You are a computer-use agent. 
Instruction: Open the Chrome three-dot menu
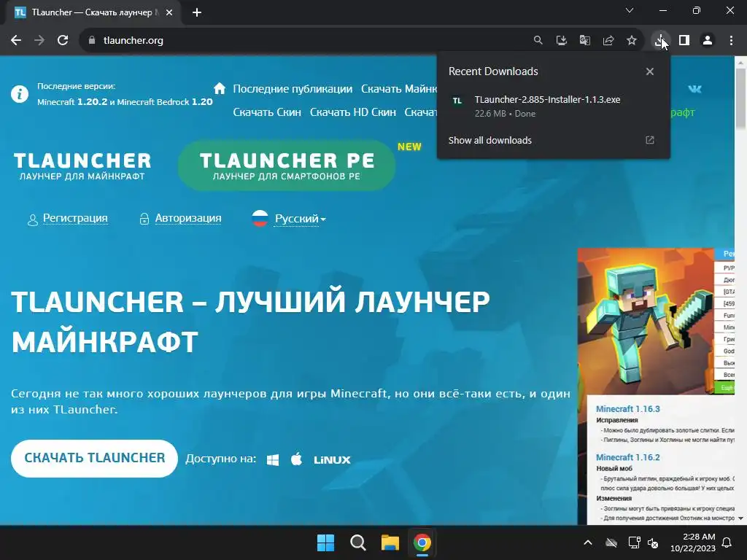pos(731,41)
